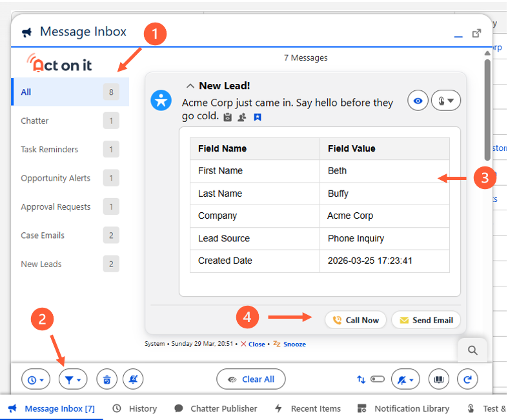Open the Notification Library tab
Image resolution: width=508 pixels, height=420 pixels.
tap(403, 408)
